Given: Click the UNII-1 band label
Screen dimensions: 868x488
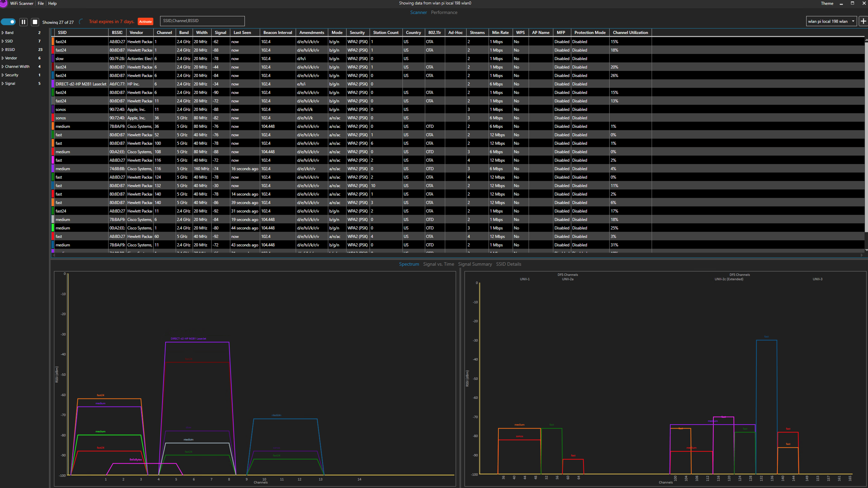Looking at the screenshot, I should pos(525,279).
